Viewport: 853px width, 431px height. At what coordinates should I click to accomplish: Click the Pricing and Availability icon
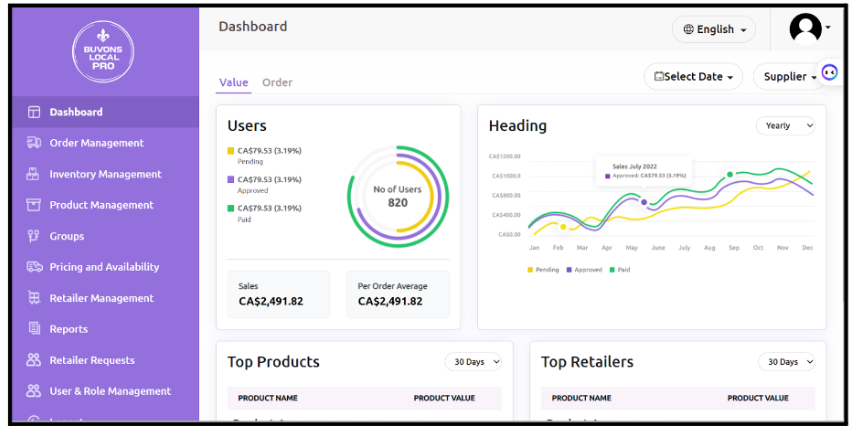(34, 267)
